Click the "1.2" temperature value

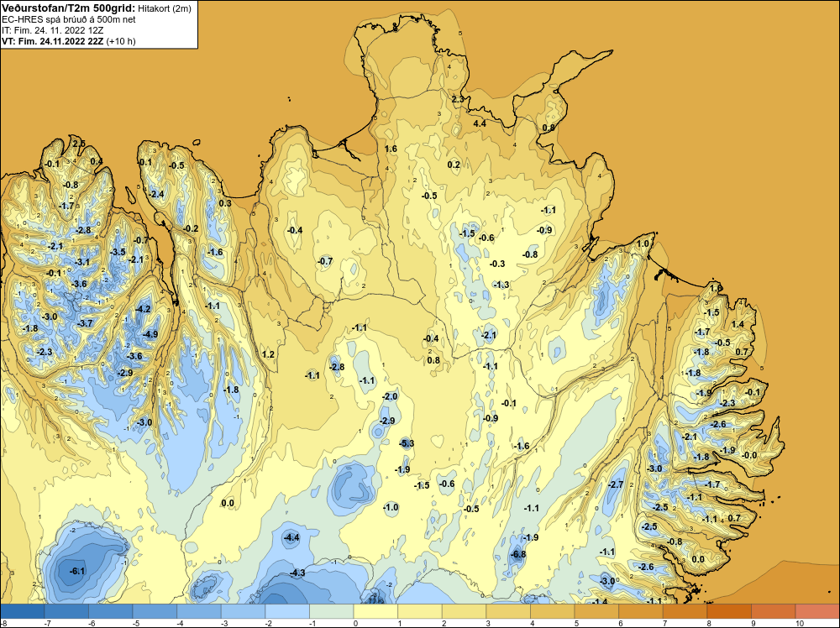click(268, 354)
